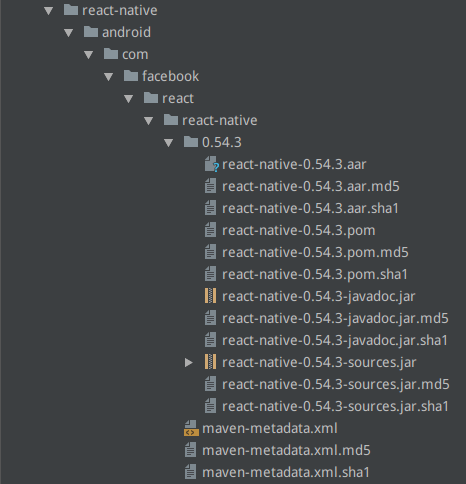
Task: Click the android folder icon
Action: (91, 32)
